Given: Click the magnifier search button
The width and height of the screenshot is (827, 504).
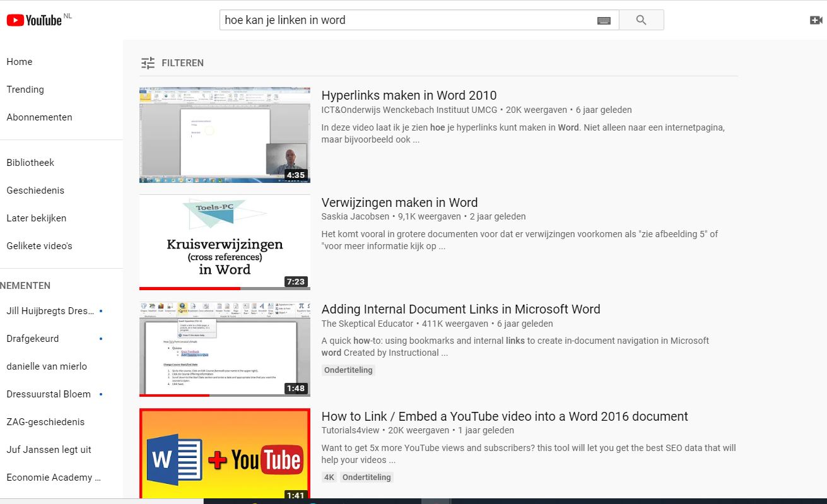Looking at the screenshot, I should (x=642, y=20).
